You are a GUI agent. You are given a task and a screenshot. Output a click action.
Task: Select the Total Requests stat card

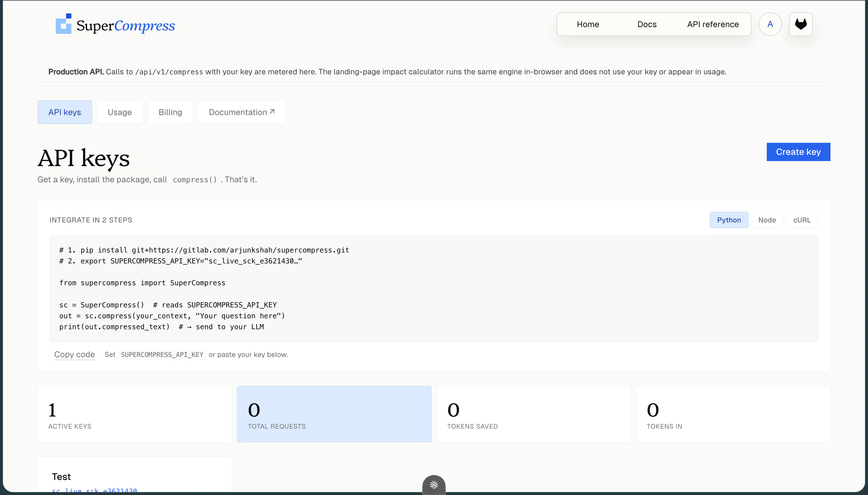(x=334, y=414)
